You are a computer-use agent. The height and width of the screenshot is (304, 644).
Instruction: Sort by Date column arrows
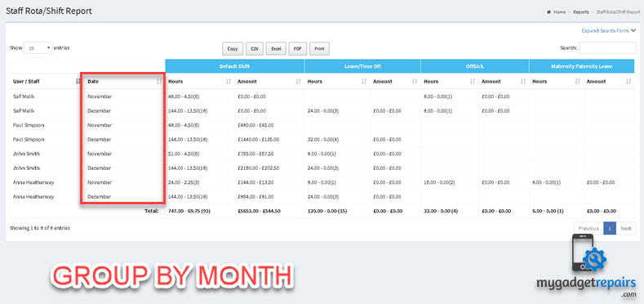pyautogui.click(x=160, y=82)
